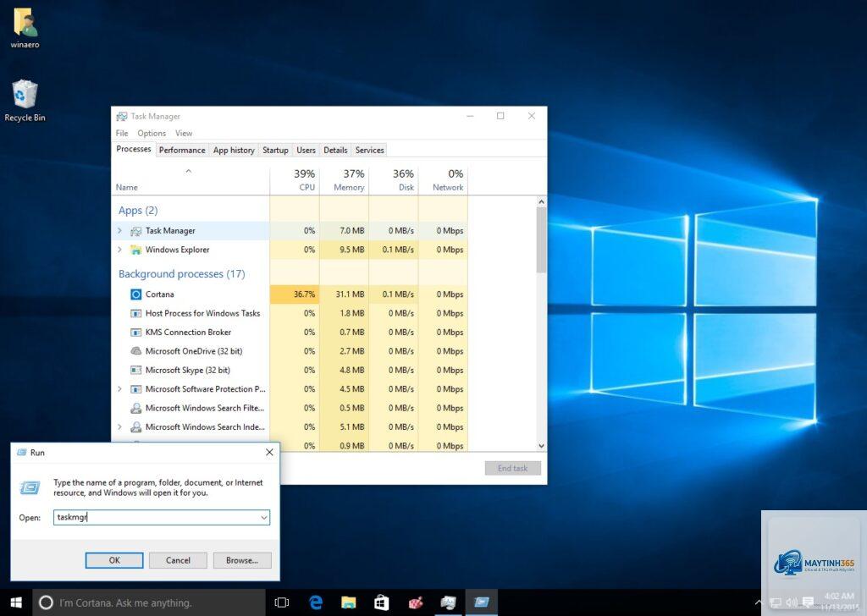Click the sort arrow above Name column
The height and width of the screenshot is (616, 867).
coord(189,171)
